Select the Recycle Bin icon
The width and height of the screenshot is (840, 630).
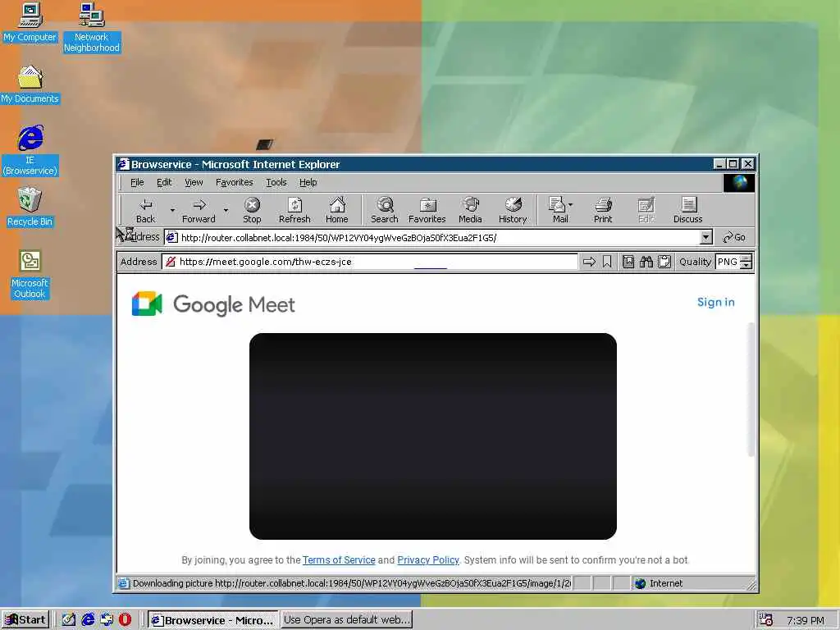30,207
